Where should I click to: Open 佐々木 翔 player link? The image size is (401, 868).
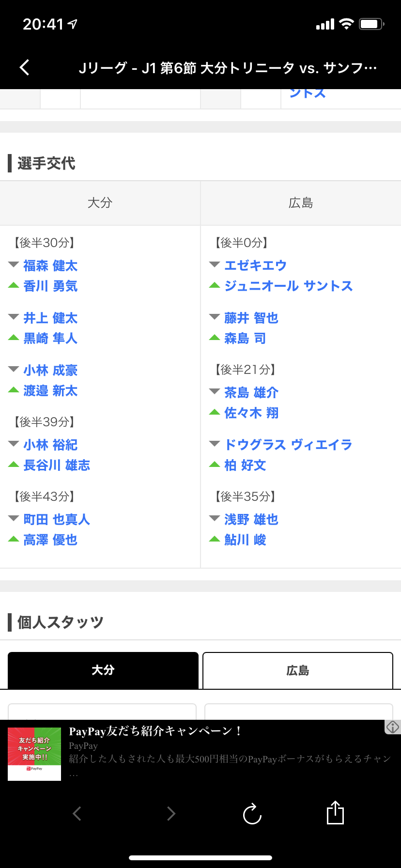(x=251, y=413)
